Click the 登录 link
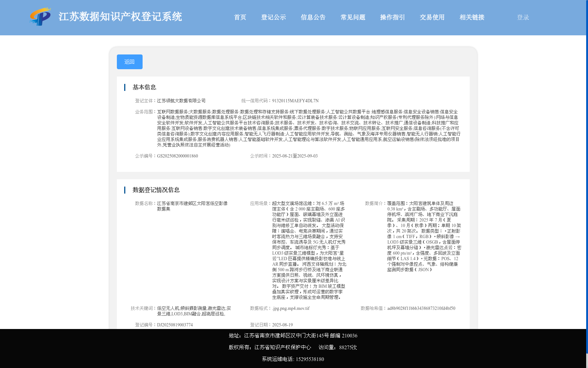Viewport: 588px width, 368px height. pos(523,17)
